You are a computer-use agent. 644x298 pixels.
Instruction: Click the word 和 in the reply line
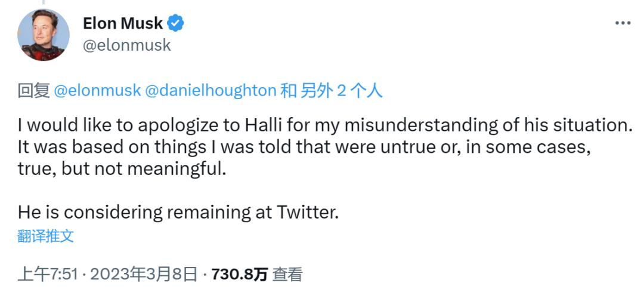(x=288, y=90)
